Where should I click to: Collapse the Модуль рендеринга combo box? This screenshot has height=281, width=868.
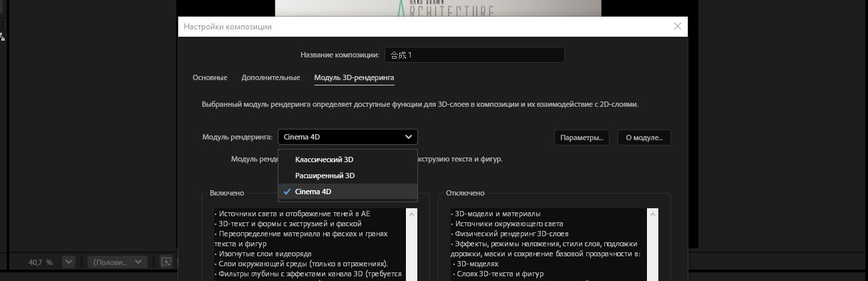[x=348, y=137]
